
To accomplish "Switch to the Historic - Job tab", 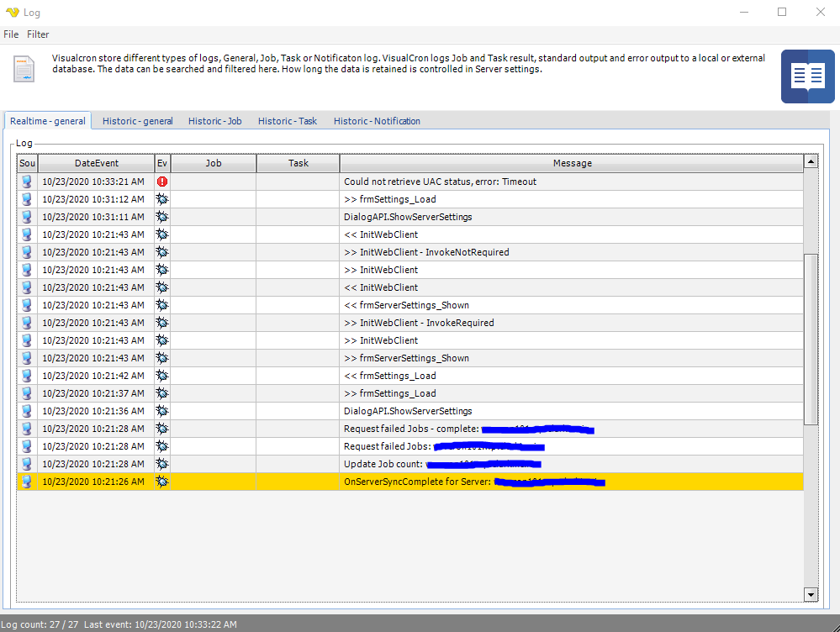I will point(214,121).
